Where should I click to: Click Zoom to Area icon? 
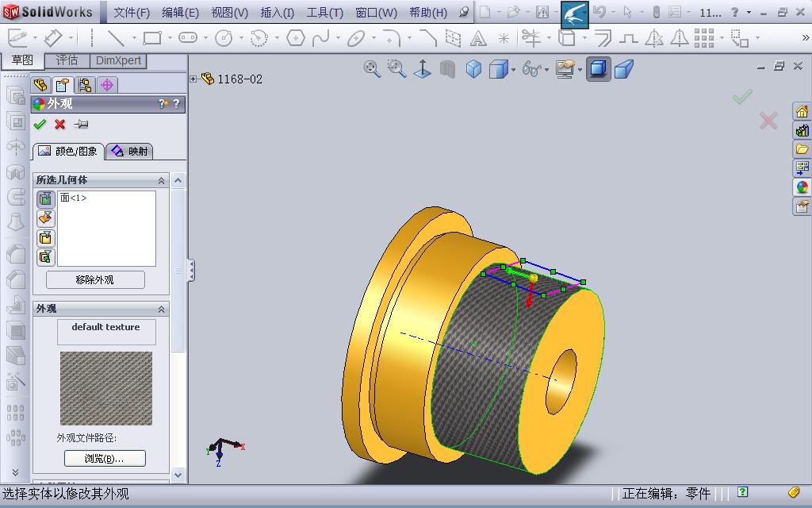pos(396,68)
